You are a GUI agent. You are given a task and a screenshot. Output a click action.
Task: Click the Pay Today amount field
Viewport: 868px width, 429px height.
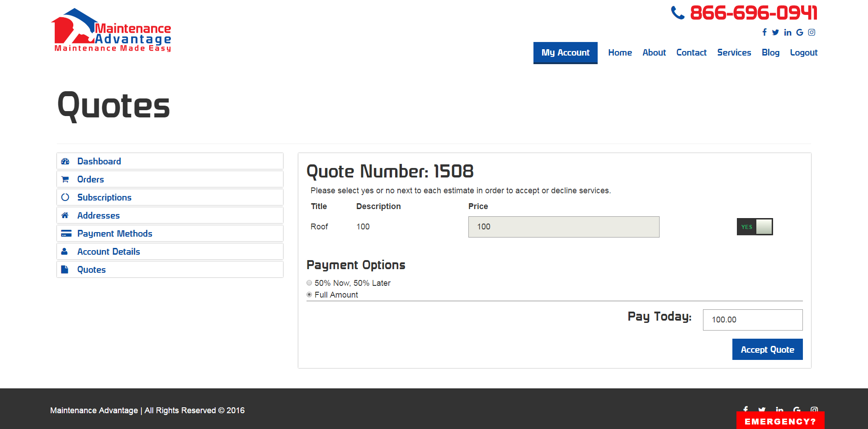click(753, 320)
